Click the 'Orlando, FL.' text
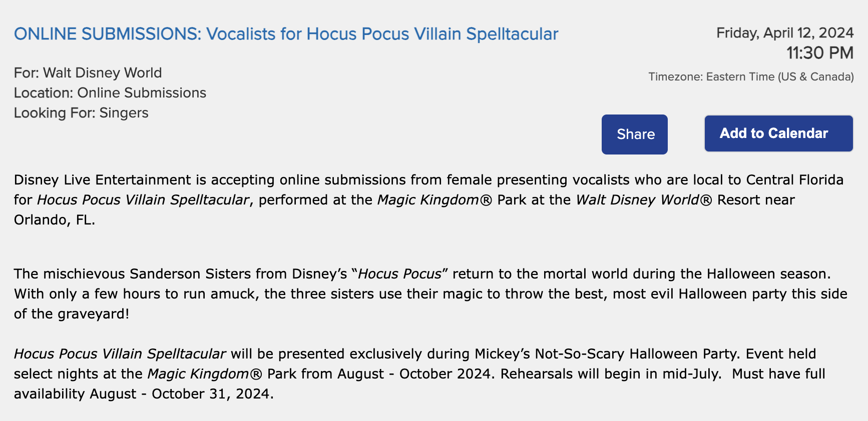Image resolution: width=868 pixels, height=421 pixels. click(54, 220)
